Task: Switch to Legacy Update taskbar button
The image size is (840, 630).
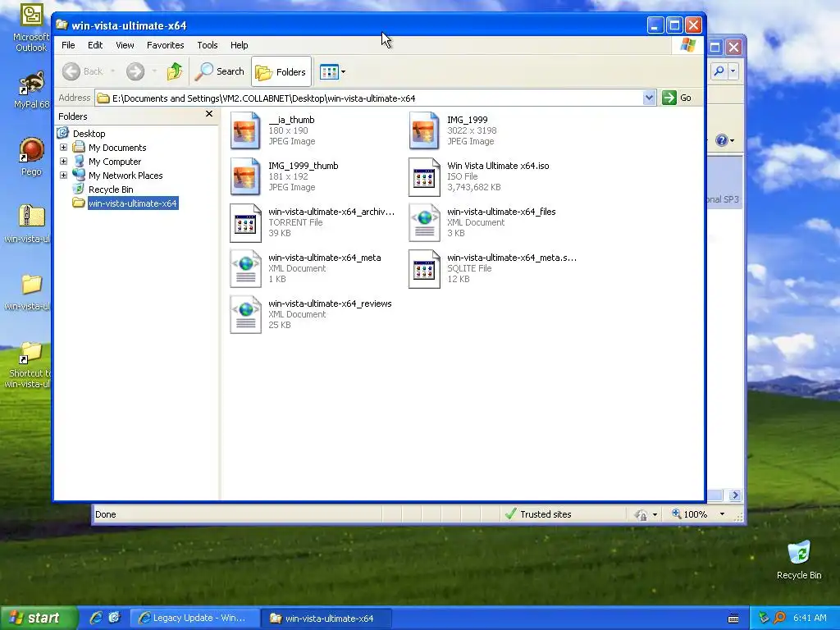Action: [195, 619]
